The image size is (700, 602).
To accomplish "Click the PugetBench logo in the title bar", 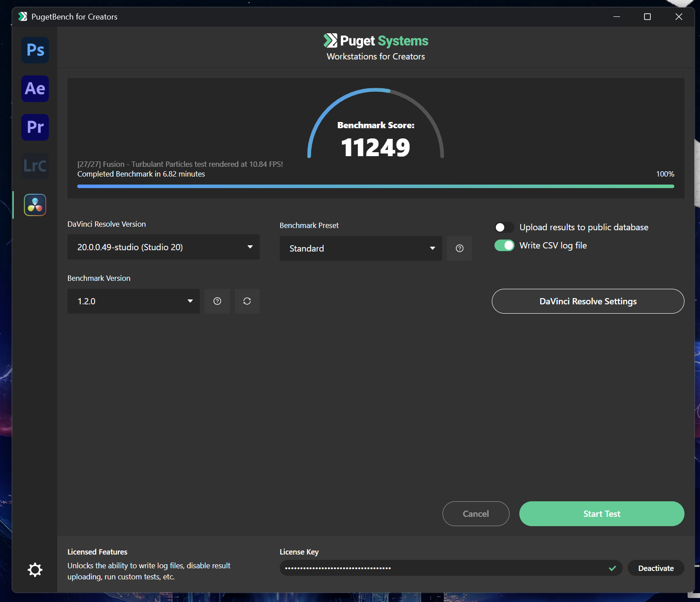I will pos(23,17).
